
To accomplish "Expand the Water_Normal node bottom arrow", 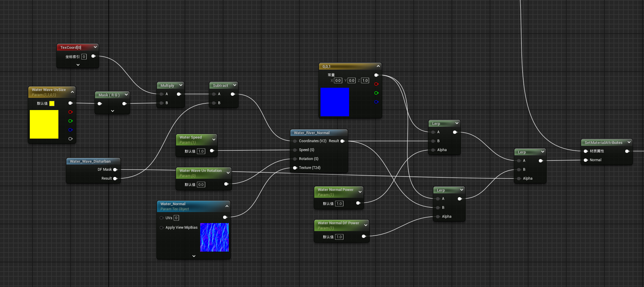I will [x=194, y=256].
